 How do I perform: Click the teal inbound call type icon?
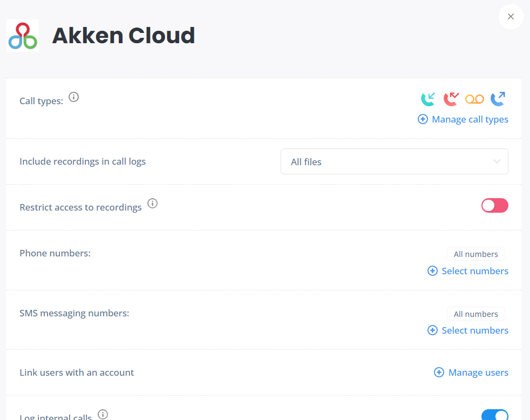[428, 99]
